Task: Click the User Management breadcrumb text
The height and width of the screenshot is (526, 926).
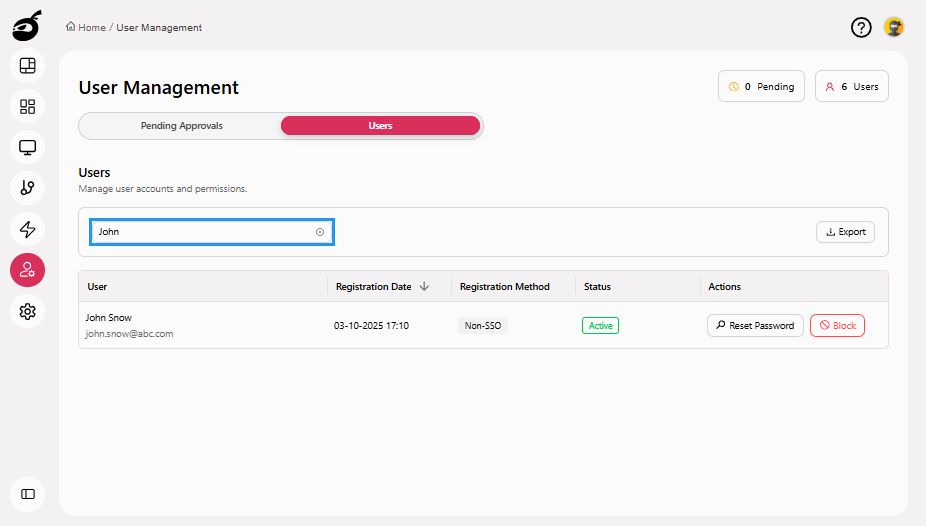Action: 159,27
